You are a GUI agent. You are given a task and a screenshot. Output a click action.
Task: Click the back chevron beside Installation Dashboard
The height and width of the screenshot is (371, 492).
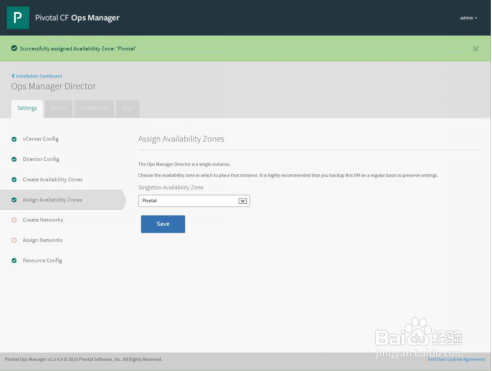point(13,76)
